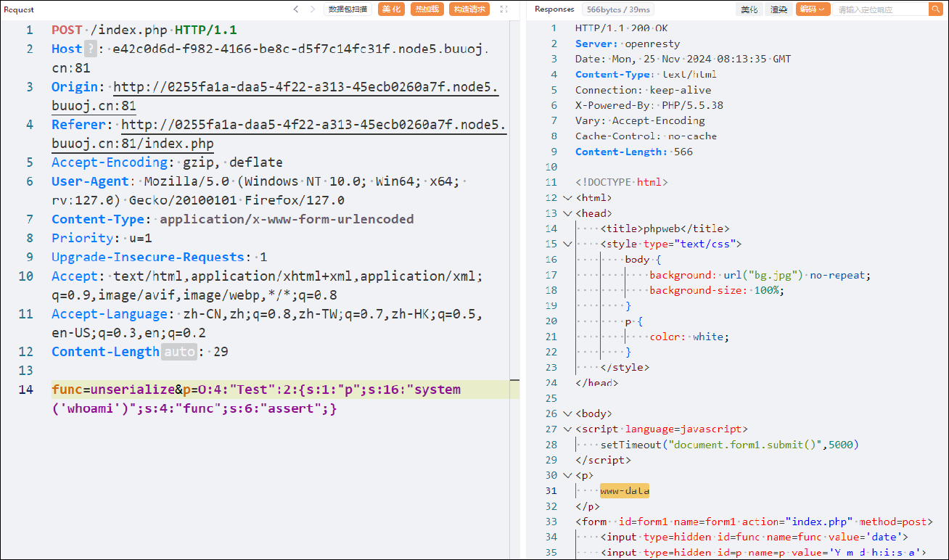Collapse the <body> fold at line 26
This screenshot has height=560, width=949.
click(x=567, y=413)
